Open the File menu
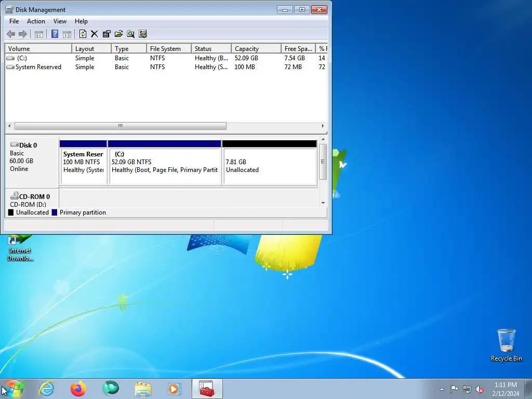Viewport: 532px width, 399px height. point(14,21)
